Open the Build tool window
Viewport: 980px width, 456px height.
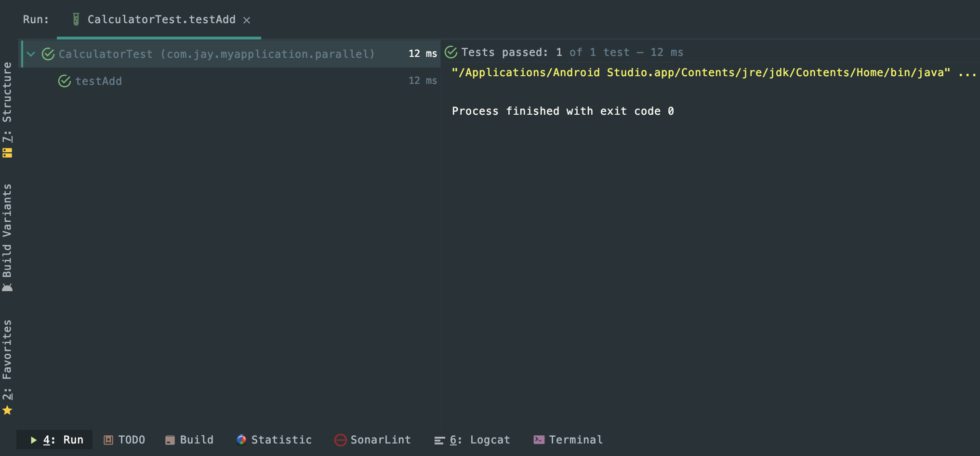(x=190, y=440)
